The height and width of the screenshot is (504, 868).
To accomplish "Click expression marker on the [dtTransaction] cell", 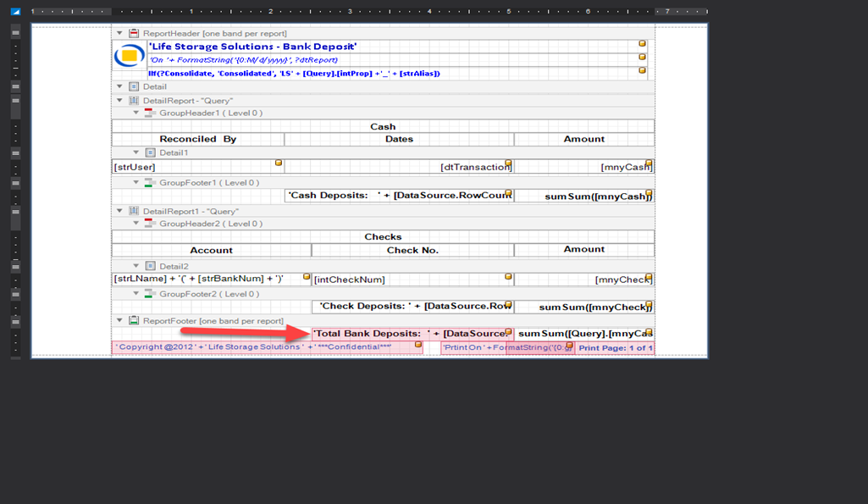I will tap(508, 163).
